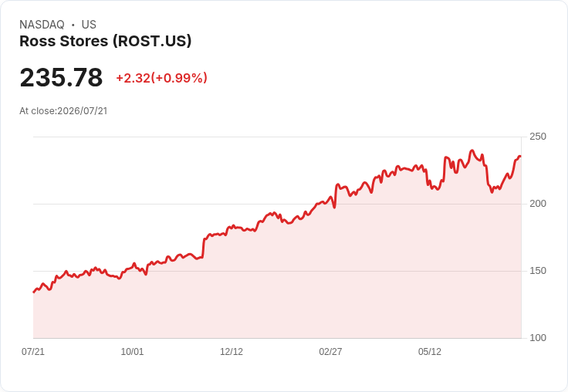Click the separator dot between NASDAQ and US

(73, 25)
